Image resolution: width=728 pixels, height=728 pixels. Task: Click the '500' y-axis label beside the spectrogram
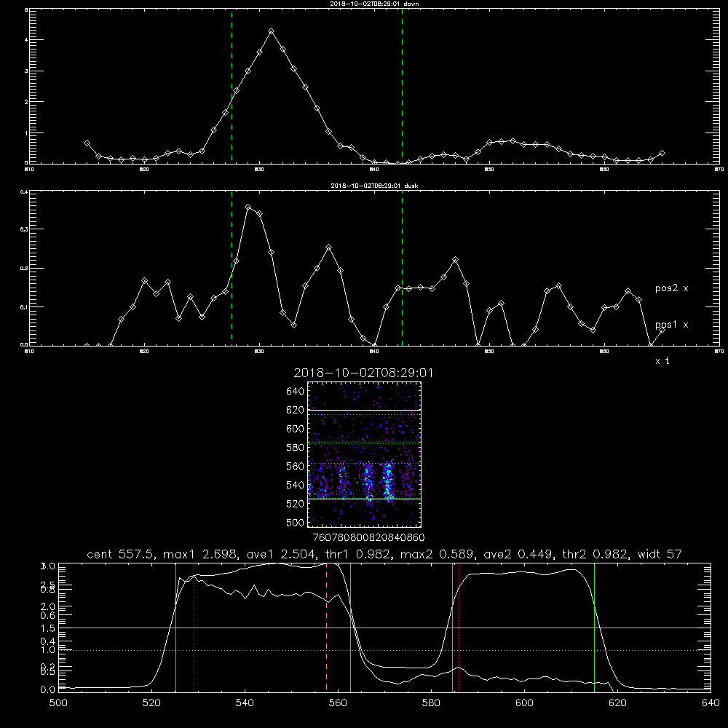pyautogui.click(x=296, y=523)
